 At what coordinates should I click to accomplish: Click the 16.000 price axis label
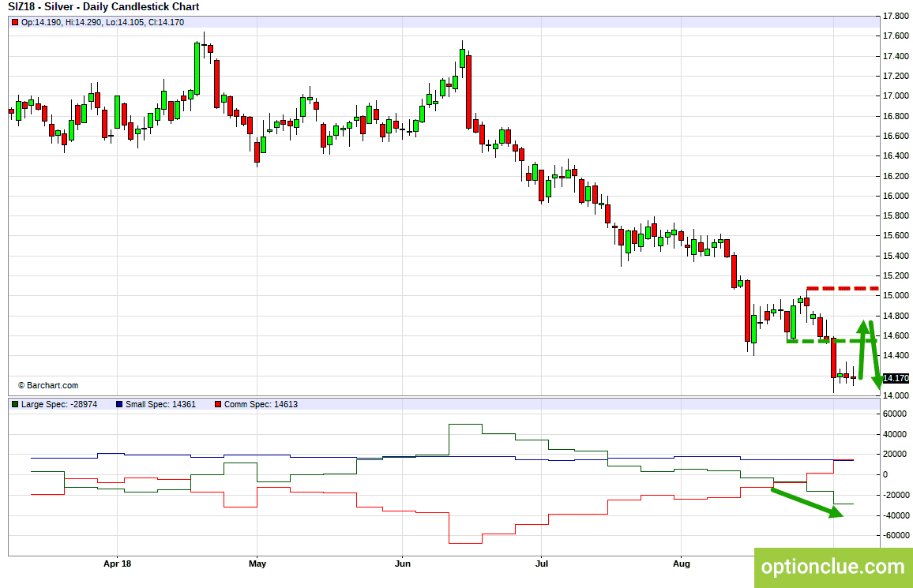click(x=896, y=196)
